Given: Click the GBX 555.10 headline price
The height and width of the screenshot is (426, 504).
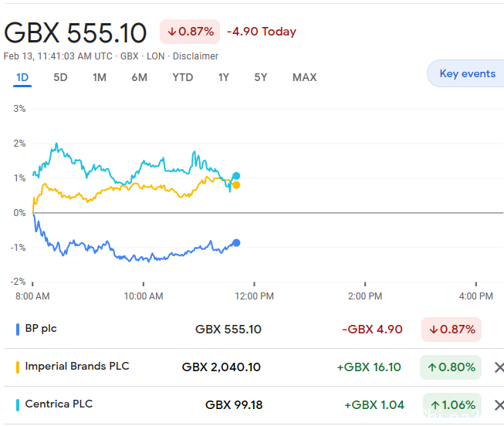Looking at the screenshot, I should point(75,32).
